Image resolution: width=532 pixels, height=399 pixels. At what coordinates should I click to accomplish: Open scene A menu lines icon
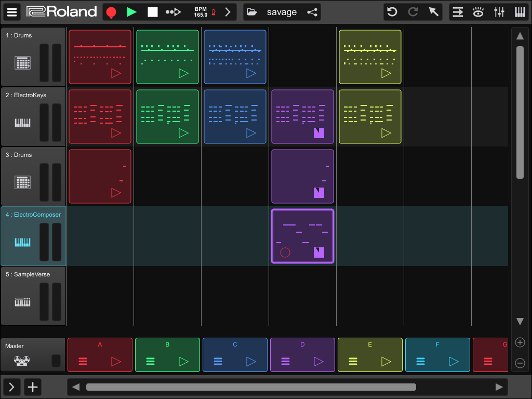[83, 362]
